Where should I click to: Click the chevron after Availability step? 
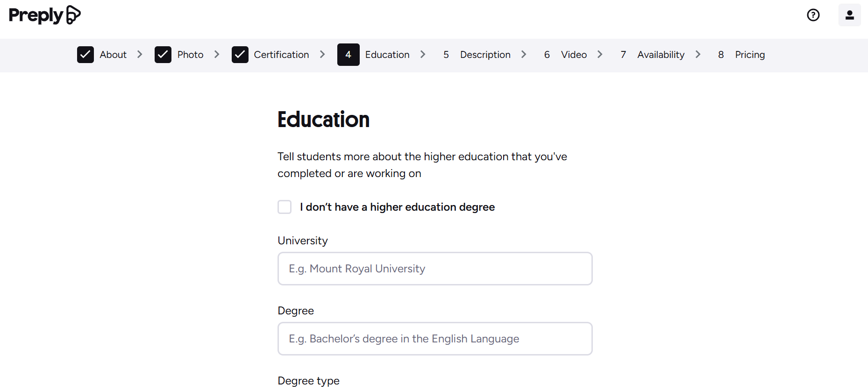698,55
